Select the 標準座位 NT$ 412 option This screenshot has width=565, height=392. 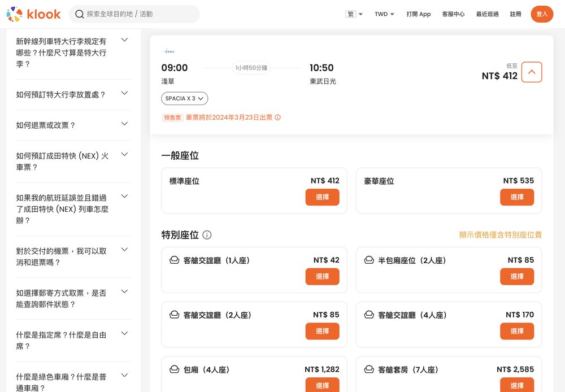coord(322,197)
